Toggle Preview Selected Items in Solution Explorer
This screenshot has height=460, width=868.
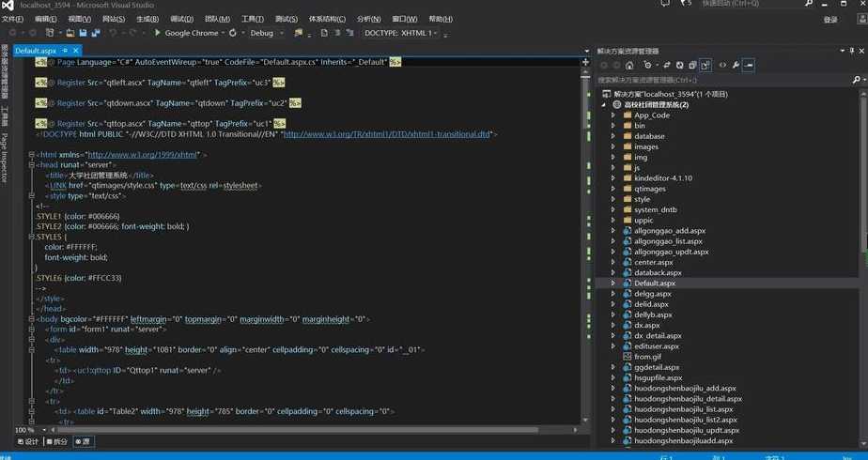point(749,65)
